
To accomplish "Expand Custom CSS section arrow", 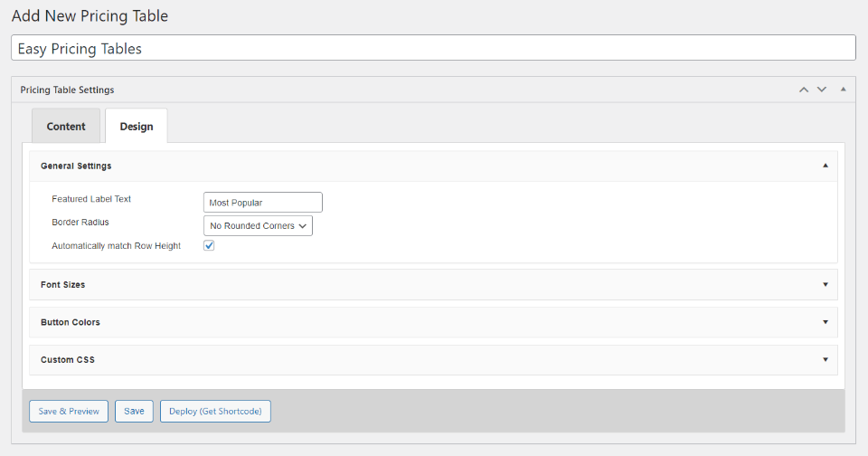I will [x=825, y=360].
